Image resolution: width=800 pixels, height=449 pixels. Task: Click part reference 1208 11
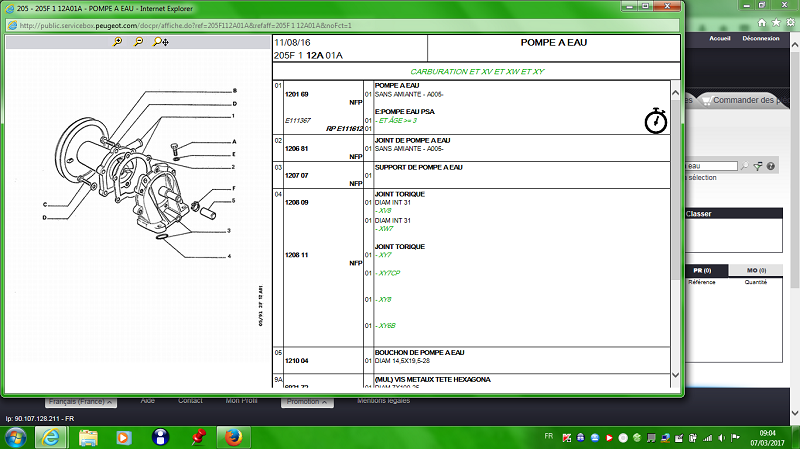point(296,255)
